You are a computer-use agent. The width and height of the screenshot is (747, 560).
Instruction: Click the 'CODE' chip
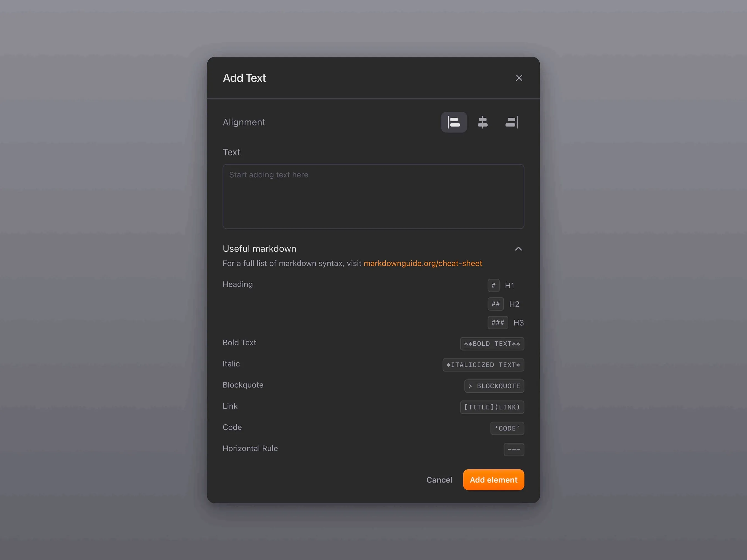(x=507, y=428)
